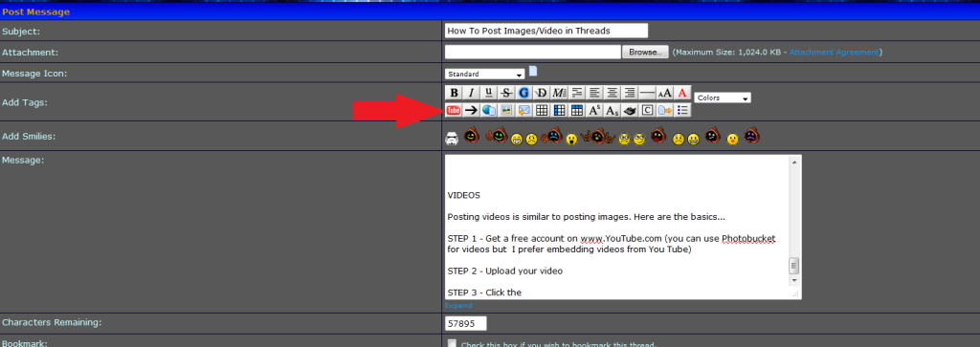Image resolution: width=980 pixels, height=347 pixels.
Task: Toggle bold text formatting
Action: [x=454, y=93]
